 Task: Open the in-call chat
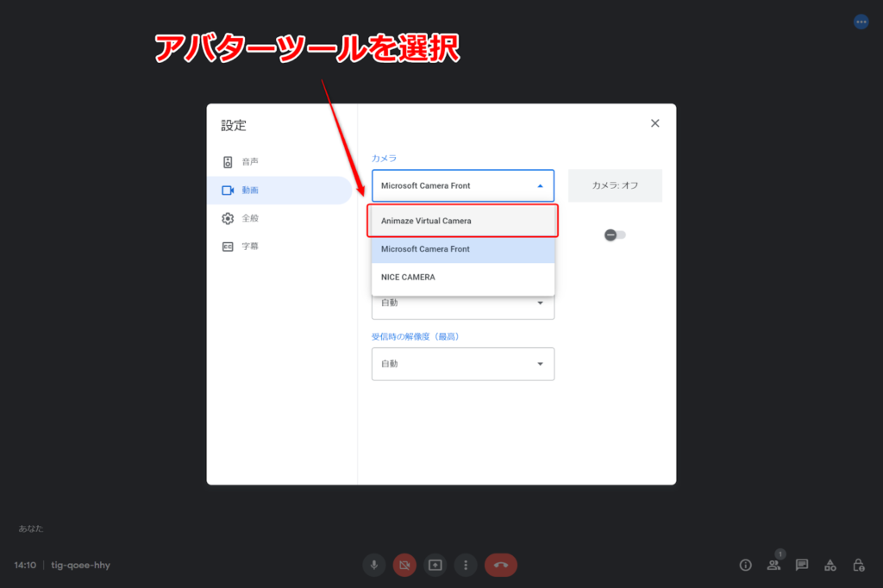point(801,565)
